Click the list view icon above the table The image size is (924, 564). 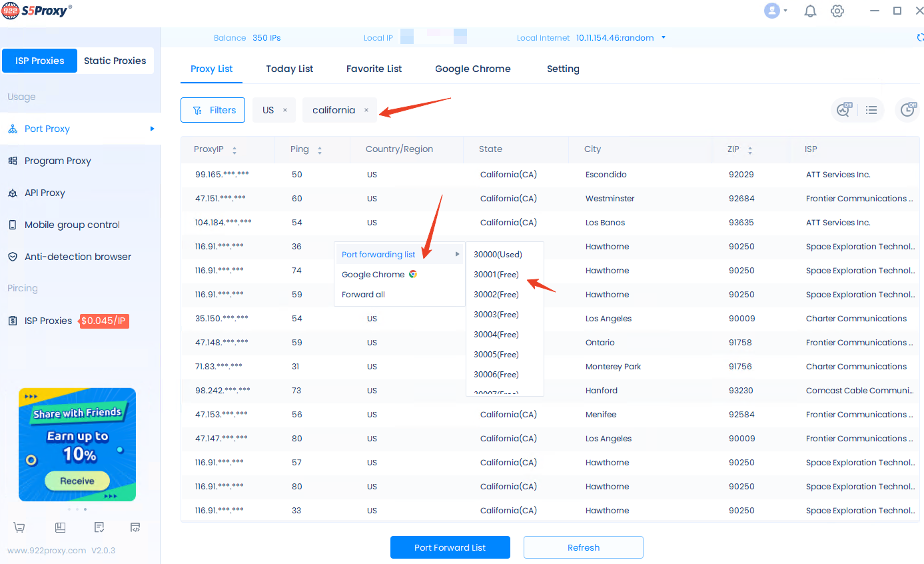click(x=871, y=111)
